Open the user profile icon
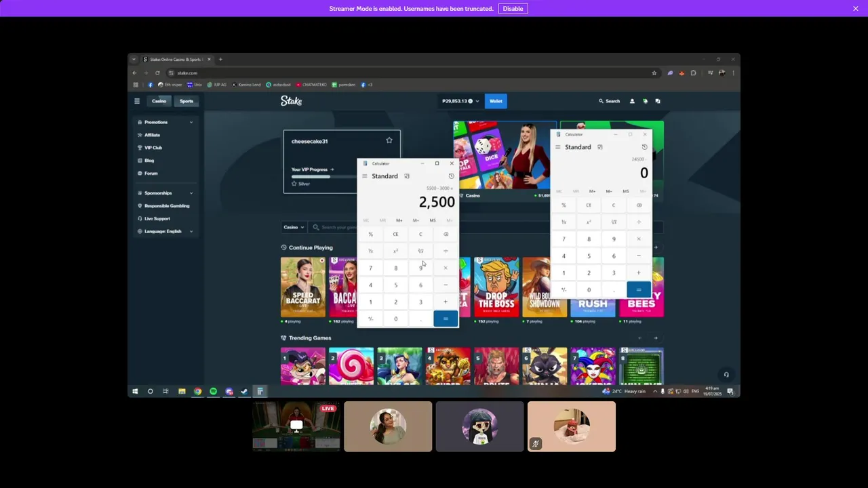 [632, 101]
